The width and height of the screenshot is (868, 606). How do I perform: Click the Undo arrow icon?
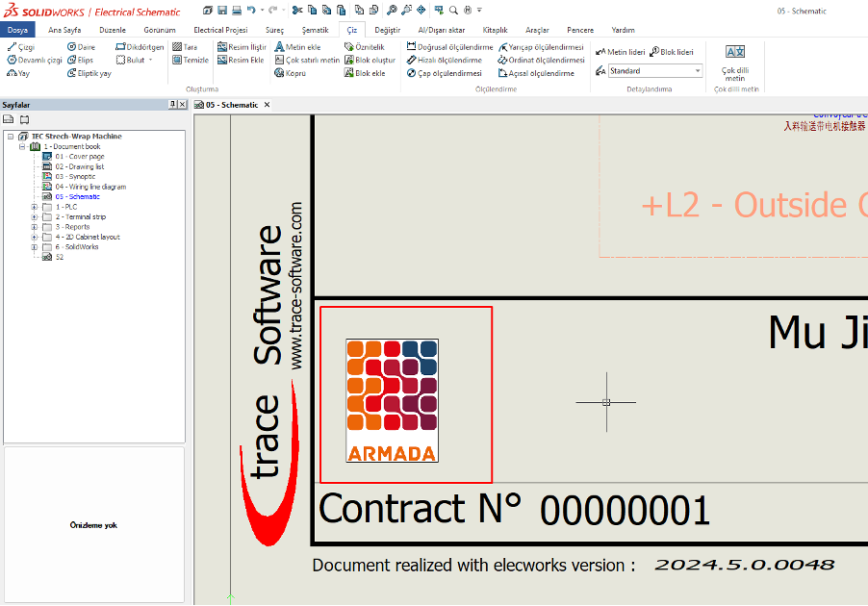click(x=251, y=10)
